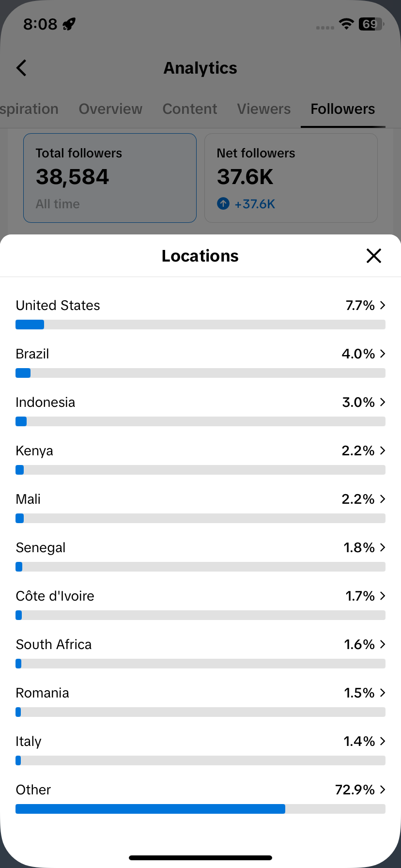Screen dimensions: 401x868
Task: Expand the Brazil location chevron
Action: click(x=383, y=354)
